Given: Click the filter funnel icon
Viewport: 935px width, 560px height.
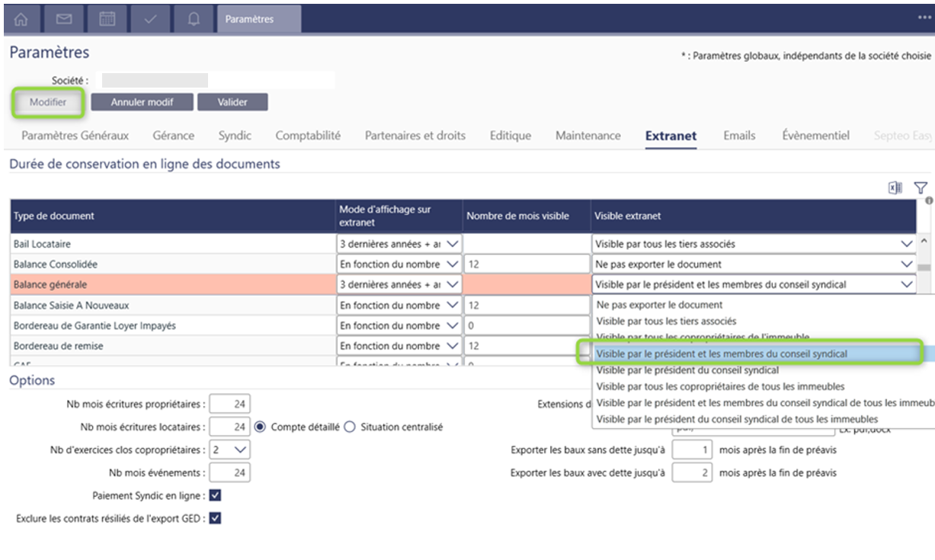Looking at the screenshot, I should pyautogui.click(x=921, y=187).
